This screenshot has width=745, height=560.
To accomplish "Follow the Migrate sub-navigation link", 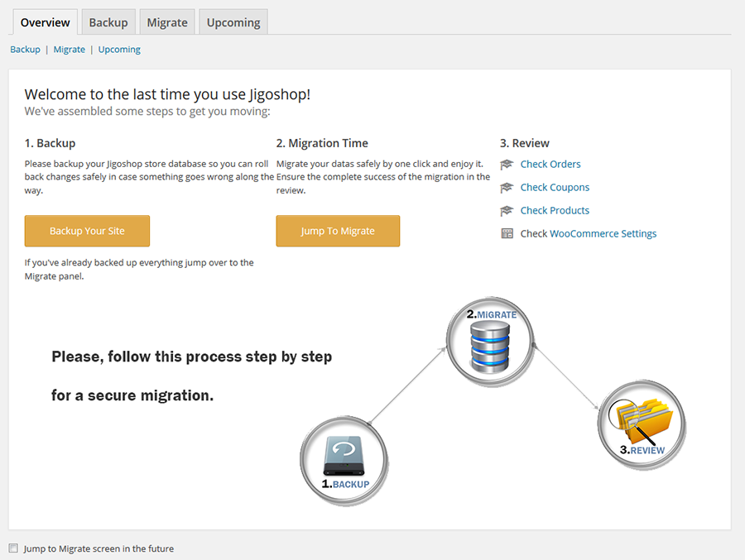I will [70, 50].
